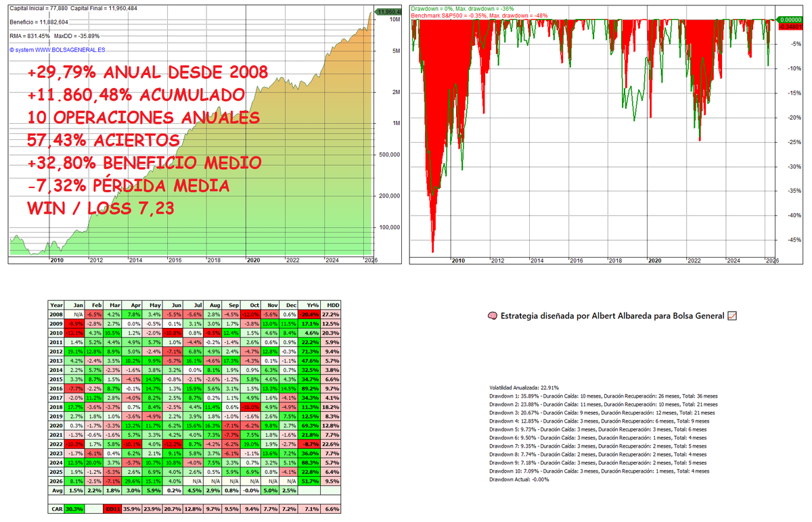Click the 'Year' column header in table

(x=56, y=305)
